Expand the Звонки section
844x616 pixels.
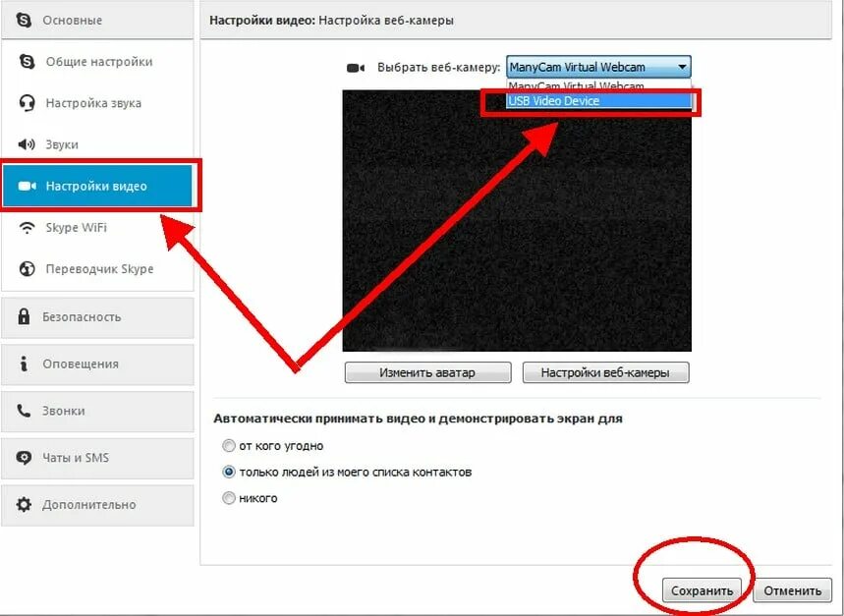97,411
